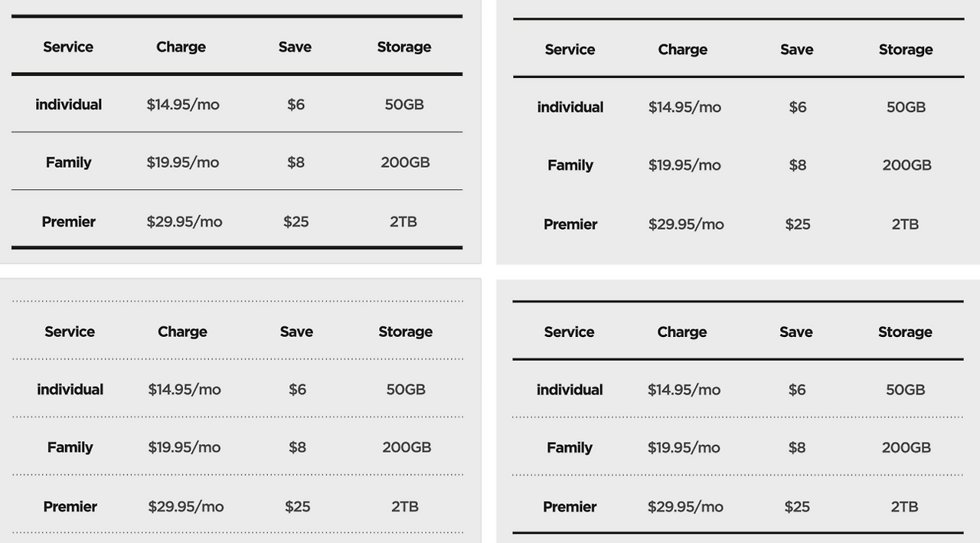Click the Service header in the thick-bordered table
Screen dimensions: 980x543
pos(68,47)
